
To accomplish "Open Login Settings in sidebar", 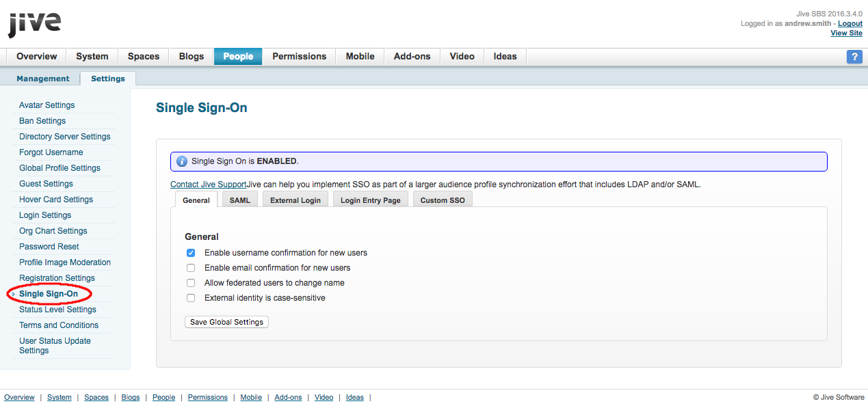I will click(45, 215).
